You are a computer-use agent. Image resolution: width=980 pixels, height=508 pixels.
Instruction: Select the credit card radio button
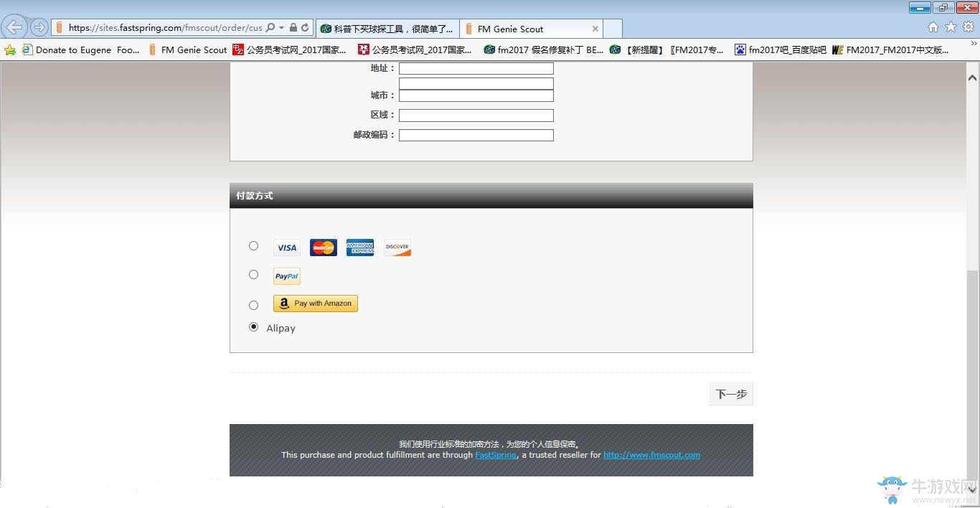pyautogui.click(x=253, y=246)
